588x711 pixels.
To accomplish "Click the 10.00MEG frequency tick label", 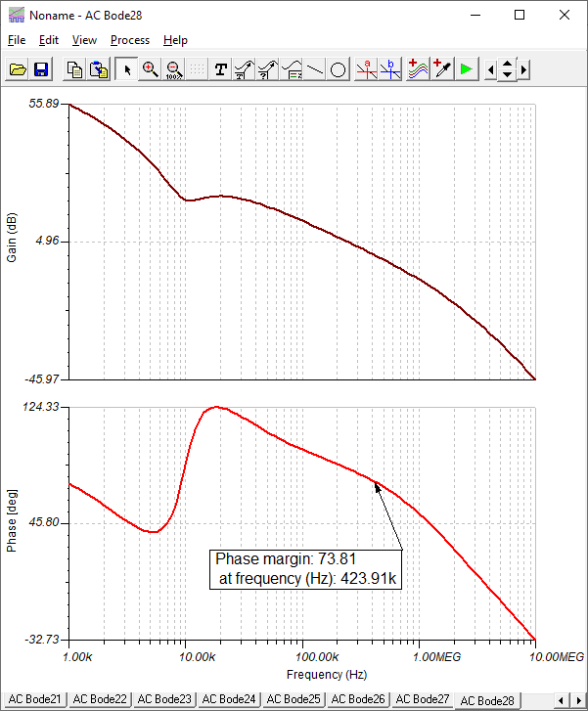I will click(557, 656).
